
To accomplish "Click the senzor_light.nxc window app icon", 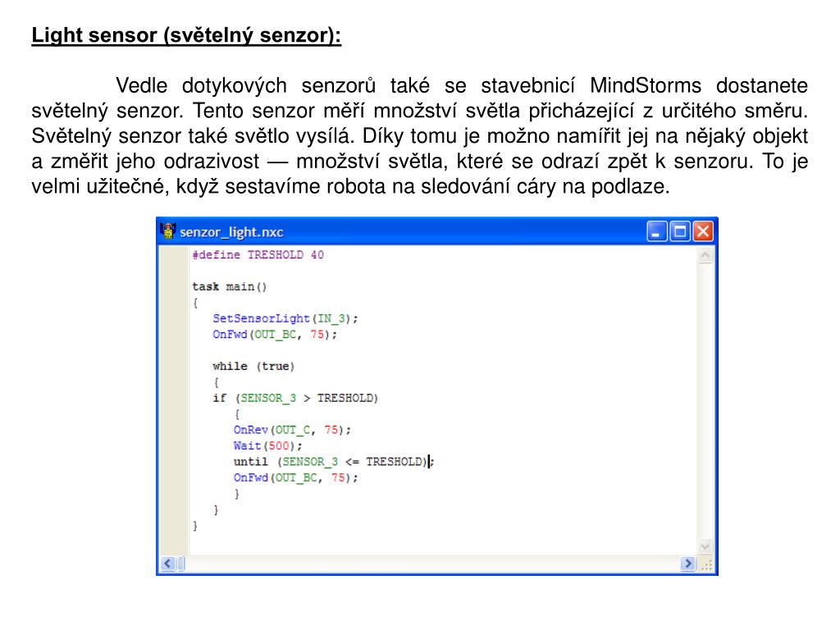I will coord(168,231).
